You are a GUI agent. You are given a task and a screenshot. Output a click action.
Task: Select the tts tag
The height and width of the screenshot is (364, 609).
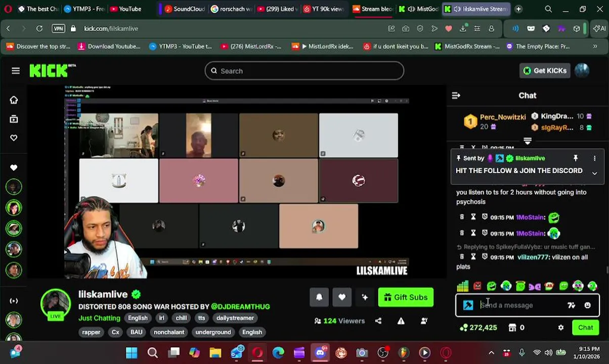tap(201, 318)
